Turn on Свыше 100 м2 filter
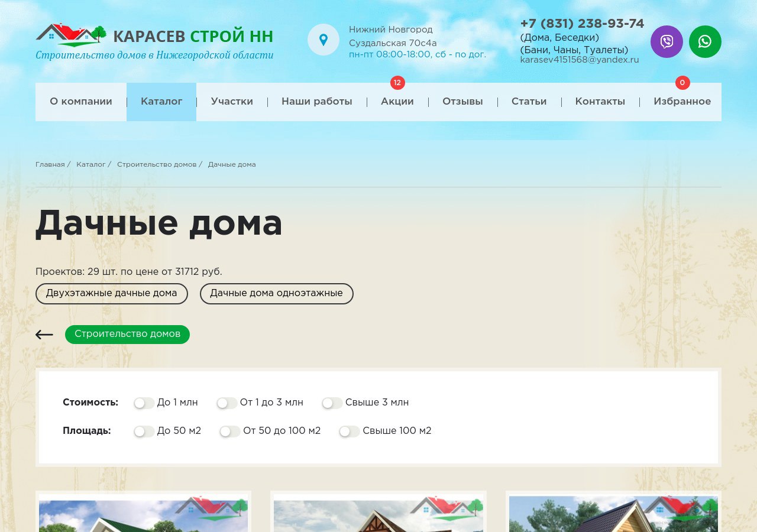This screenshot has height=532, width=757. (349, 432)
